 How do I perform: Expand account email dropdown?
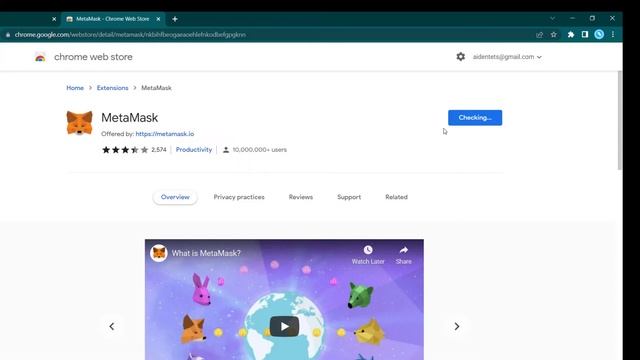pos(507,57)
